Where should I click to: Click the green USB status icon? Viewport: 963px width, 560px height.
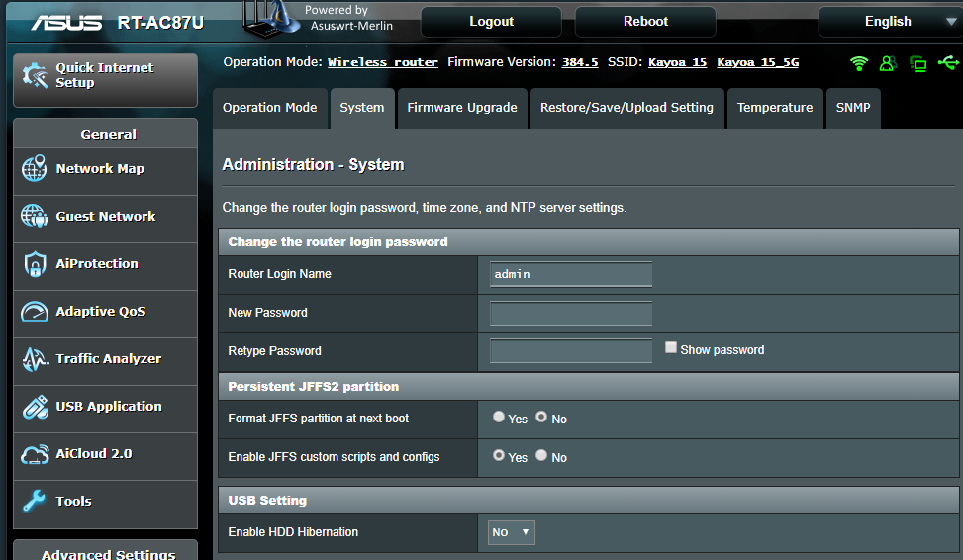click(x=948, y=63)
